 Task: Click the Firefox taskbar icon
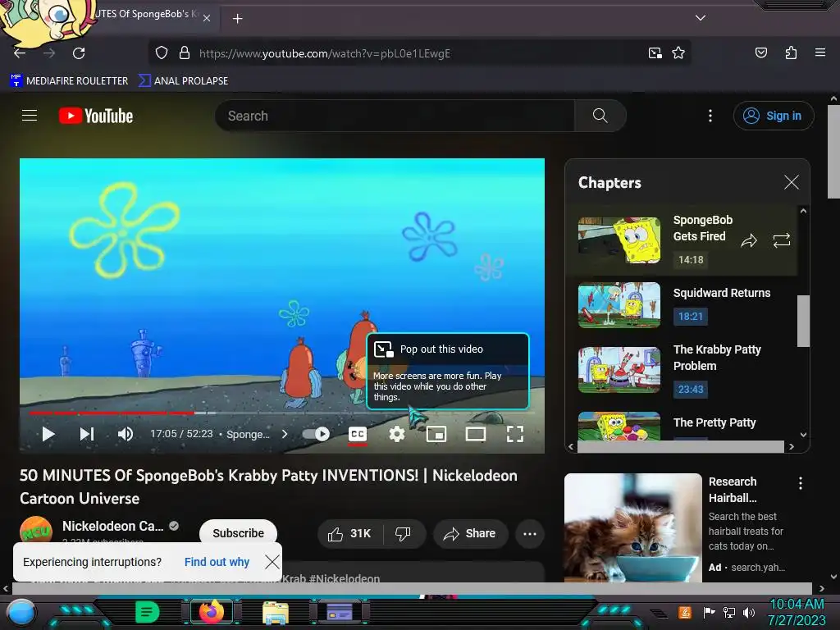point(211,612)
